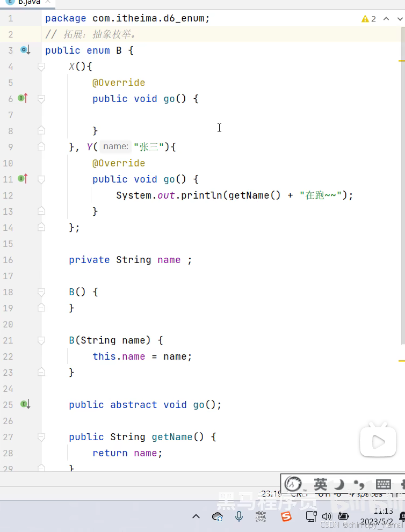405x532 pixels.
Task: Open the volume speaker icon in tray
Action: [x=327, y=516]
